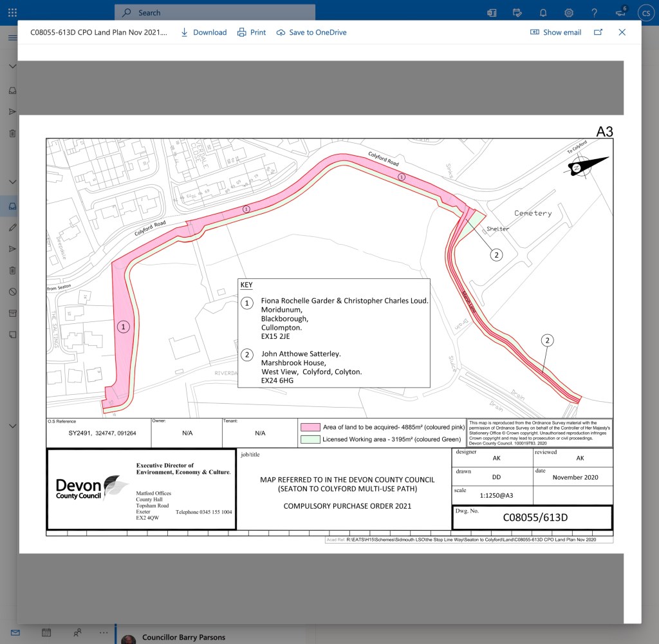Viewport: 659px width, 644px height.
Task: Pop out the attachment preview in new window
Action: pos(598,32)
